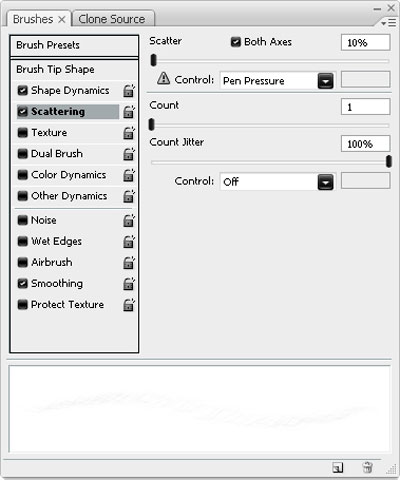Enable the Texture checkbox
The height and width of the screenshot is (480, 400).
22,133
